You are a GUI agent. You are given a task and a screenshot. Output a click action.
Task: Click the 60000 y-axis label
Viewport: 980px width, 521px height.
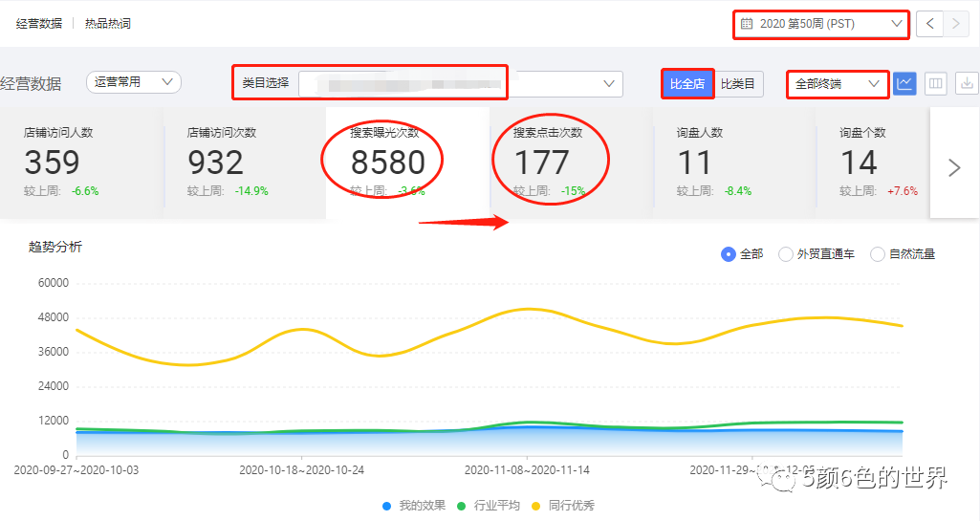pos(54,283)
